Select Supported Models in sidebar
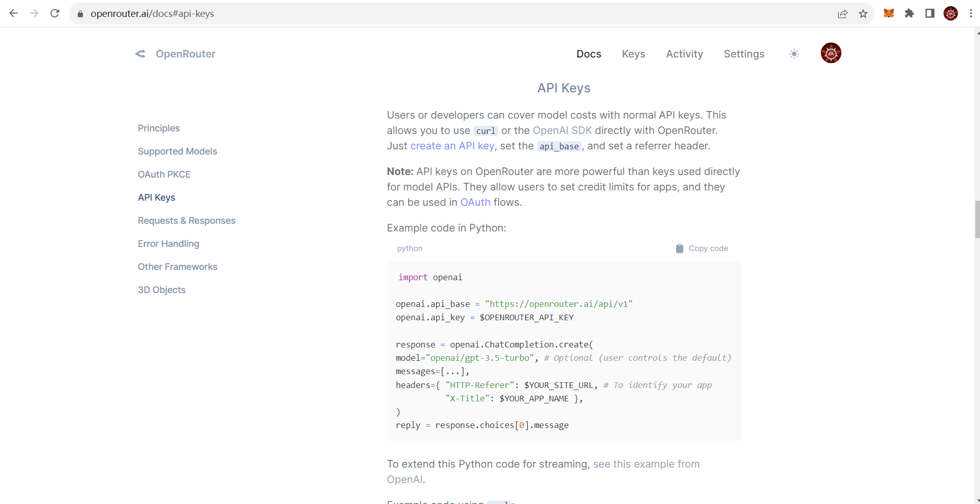Screen dimensions: 980x504 [178, 151]
